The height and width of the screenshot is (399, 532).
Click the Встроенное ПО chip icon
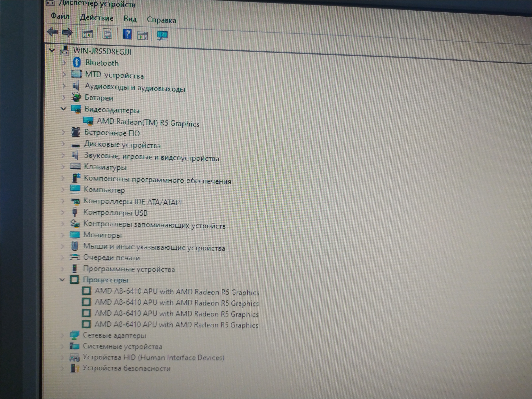pos(76,132)
